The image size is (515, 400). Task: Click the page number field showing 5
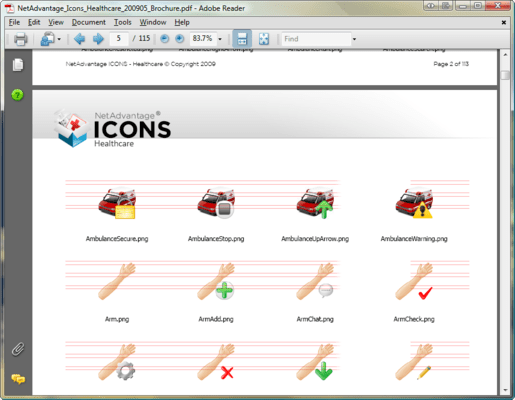point(119,39)
